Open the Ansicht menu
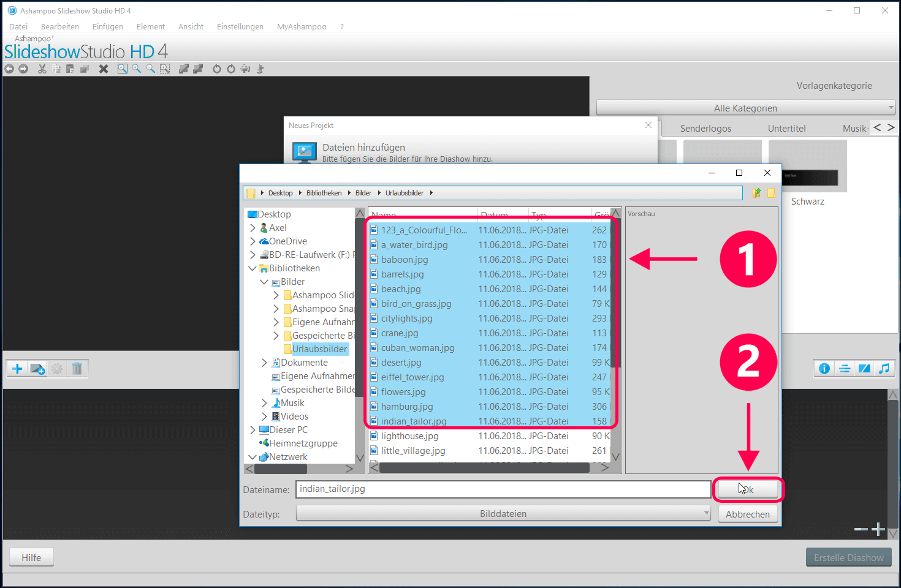This screenshot has width=901, height=588. [191, 26]
